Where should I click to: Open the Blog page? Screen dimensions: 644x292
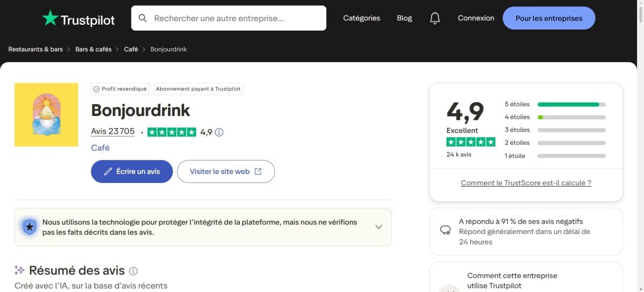[405, 18]
